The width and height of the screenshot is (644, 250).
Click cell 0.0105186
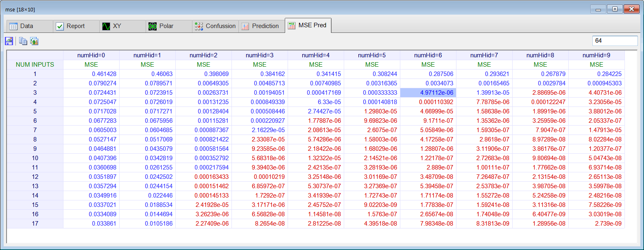147,224
